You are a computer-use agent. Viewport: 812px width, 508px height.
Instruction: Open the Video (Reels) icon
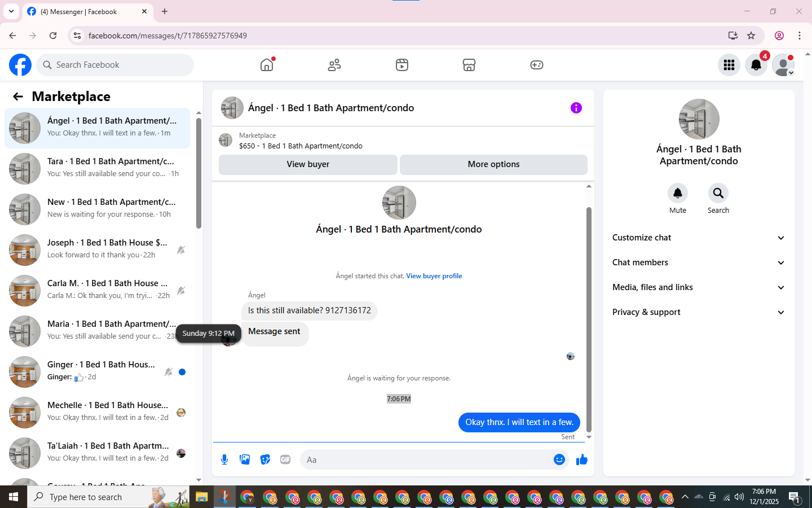click(x=402, y=65)
